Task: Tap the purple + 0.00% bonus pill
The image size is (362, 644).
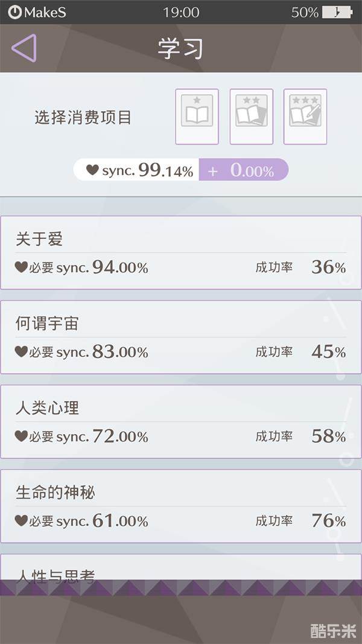Action: pos(243,170)
